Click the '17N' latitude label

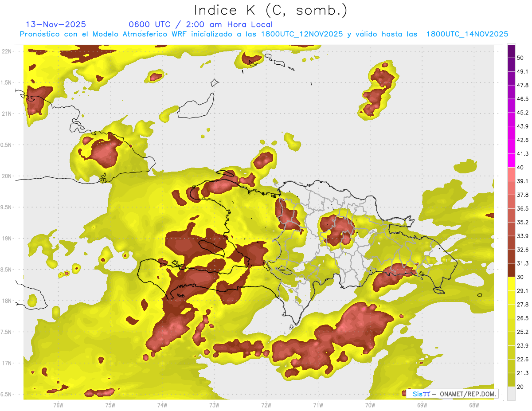[8, 363]
